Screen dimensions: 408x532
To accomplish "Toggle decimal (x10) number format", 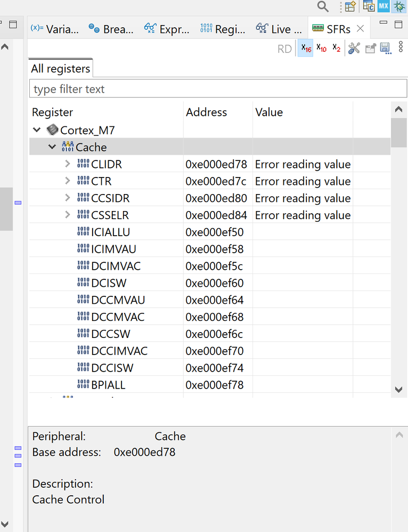I will coord(321,49).
